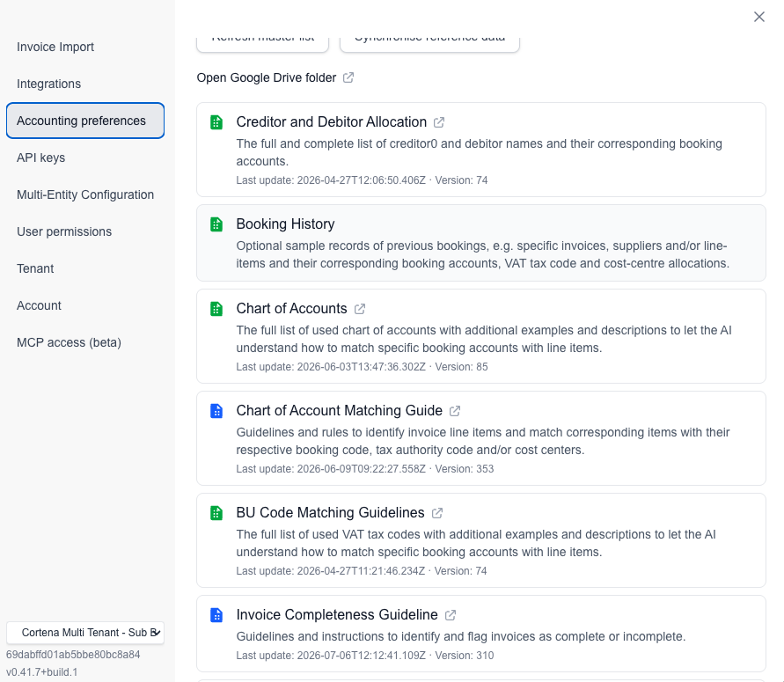Screen dimensions: 784x682
Task: Click the text 'Last update: 2026-04-27T12:06:50.406Z · Version: 74'
Action: point(362,180)
